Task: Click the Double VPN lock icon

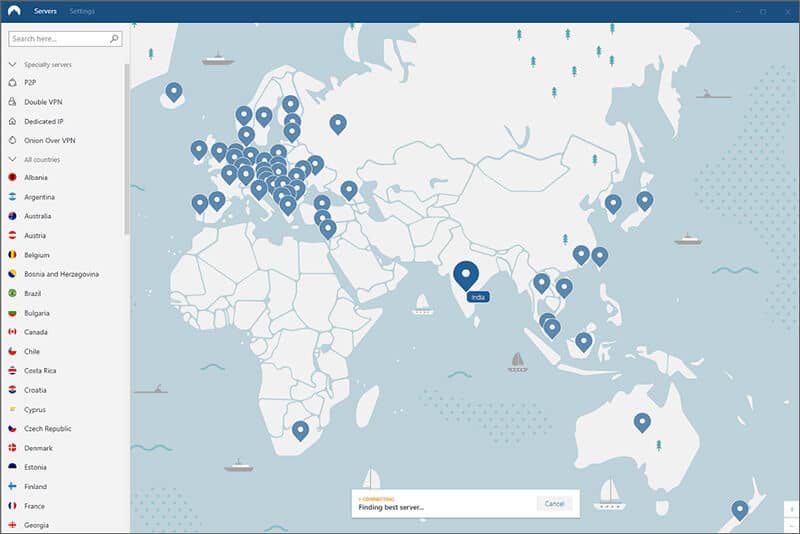Action: 13,102
